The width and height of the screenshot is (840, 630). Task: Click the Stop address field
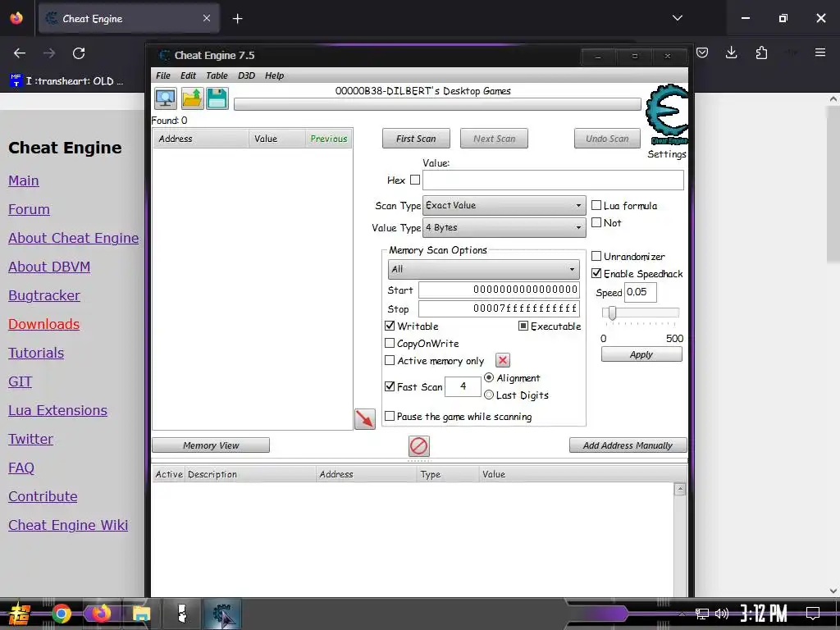pos(499,308)
